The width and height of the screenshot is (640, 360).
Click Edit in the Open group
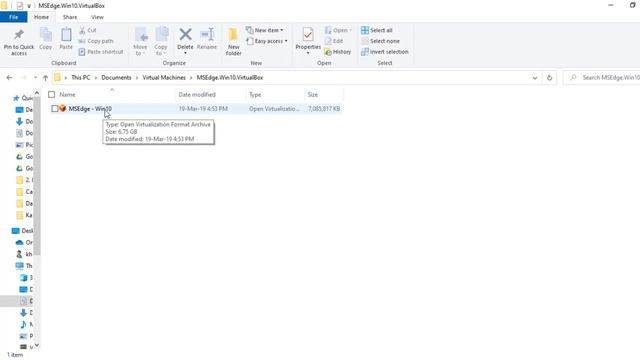click(x=334, y=41)
